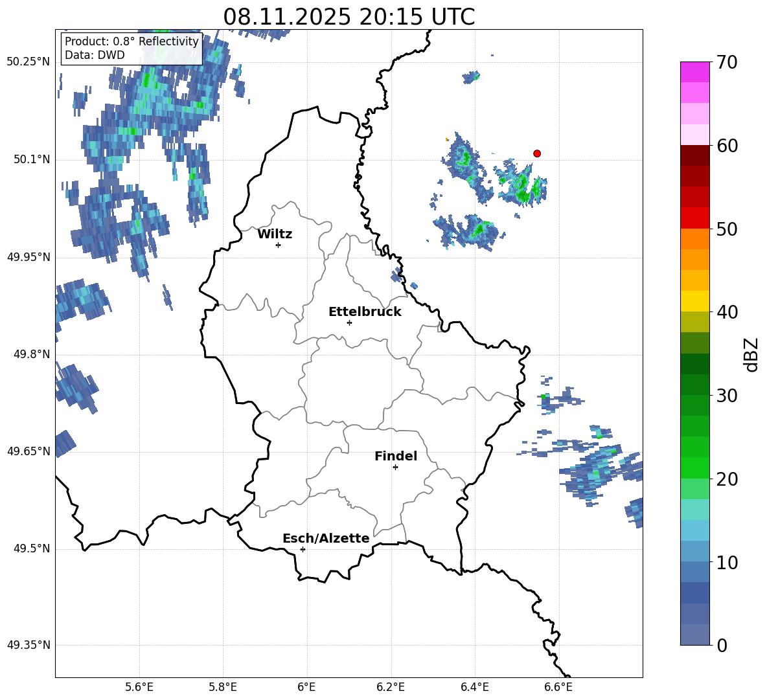Click the Product: 0.8° Reflectivity text
Viewport: 767px width, 700px height.
pyautogui.click(x=132, y=41)
